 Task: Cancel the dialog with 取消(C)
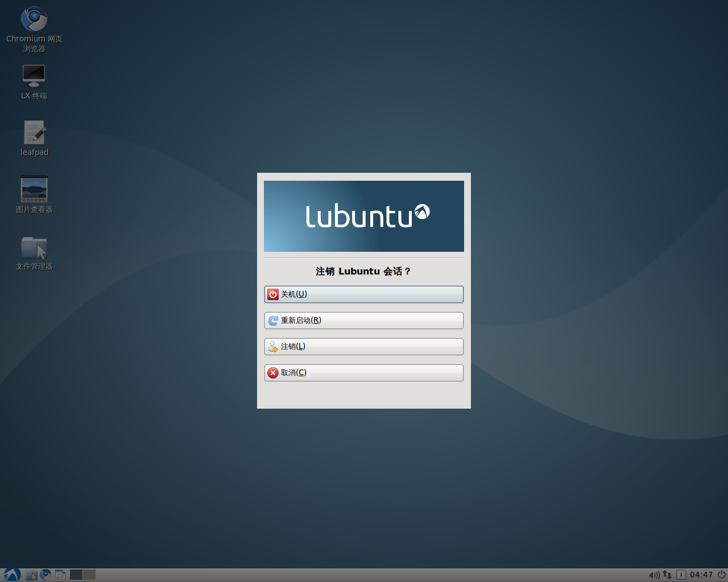tap(364, 373)
